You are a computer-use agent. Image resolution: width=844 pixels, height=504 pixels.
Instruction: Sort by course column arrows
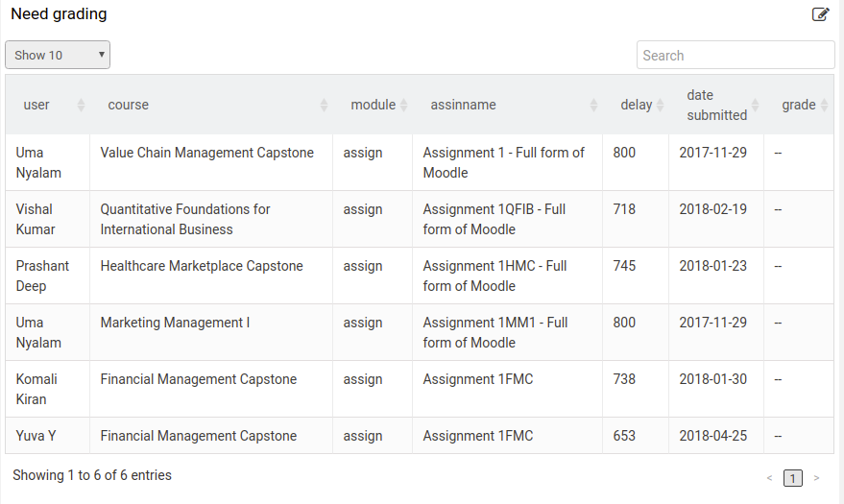(324, 105)
